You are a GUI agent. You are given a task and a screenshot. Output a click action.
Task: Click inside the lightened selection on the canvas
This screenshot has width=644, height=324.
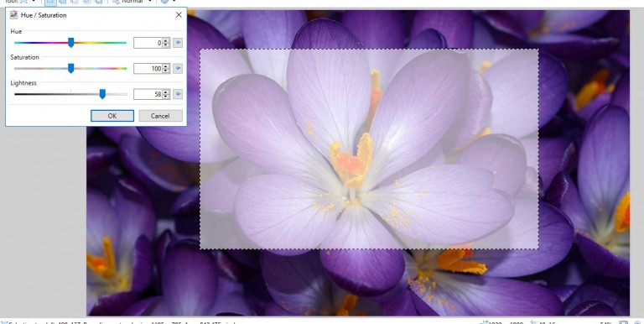(x=369, y=149)
